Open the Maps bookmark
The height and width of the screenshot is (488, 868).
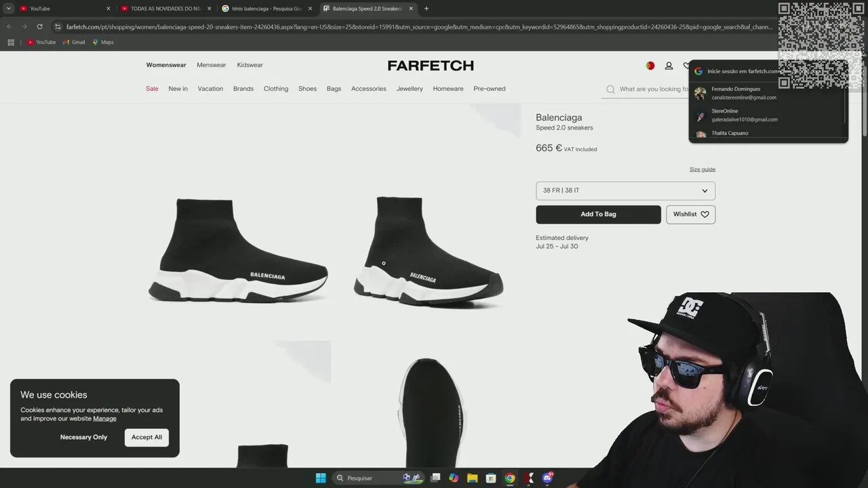[103, 42]
